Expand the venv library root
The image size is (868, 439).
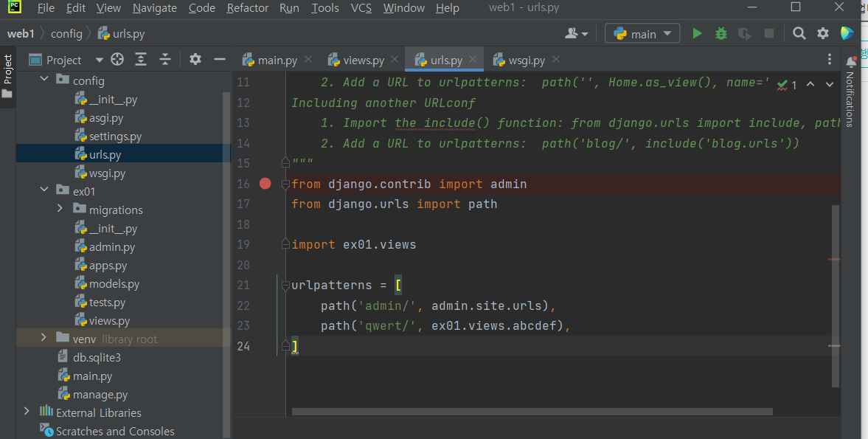pyautogui.click(x=44, y=337)
